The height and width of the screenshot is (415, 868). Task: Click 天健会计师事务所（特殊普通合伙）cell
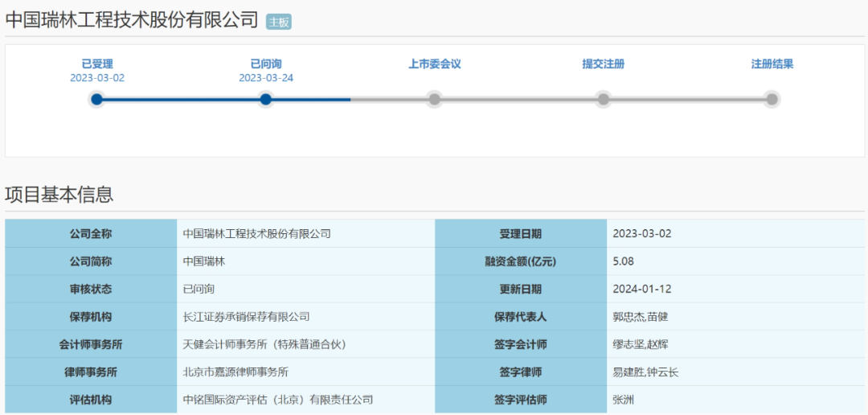pyautogui.click(x=305, y=345)
